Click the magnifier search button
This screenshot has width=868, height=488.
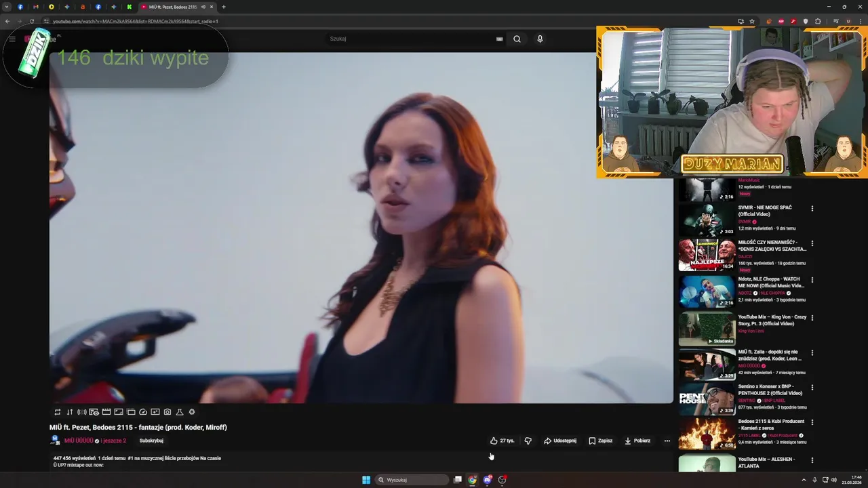(517, 39)
